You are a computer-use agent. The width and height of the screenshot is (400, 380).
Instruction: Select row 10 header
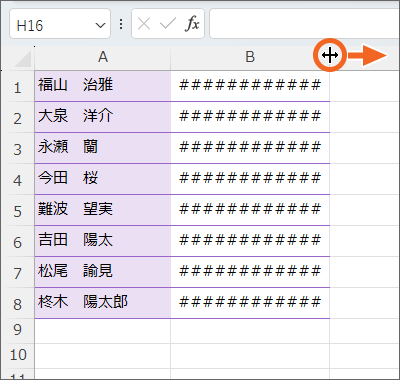point(17,356)
